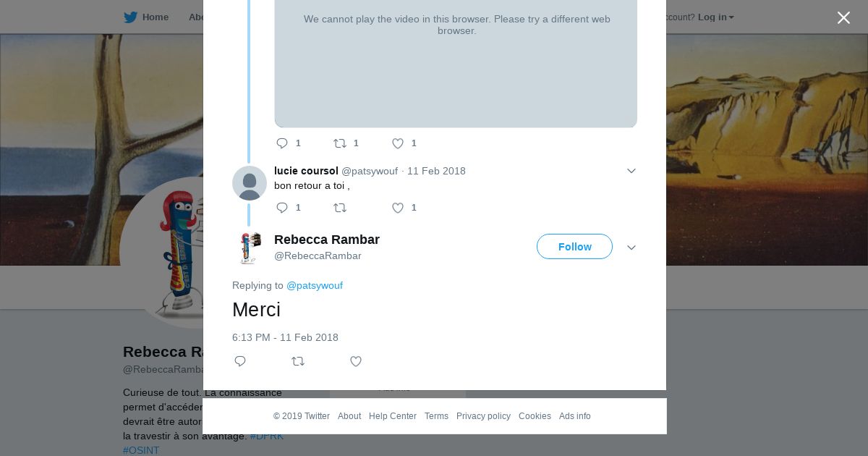Open the Cookies footer link
This screenshot has height=456, width=868.
(x=535, y=416)
